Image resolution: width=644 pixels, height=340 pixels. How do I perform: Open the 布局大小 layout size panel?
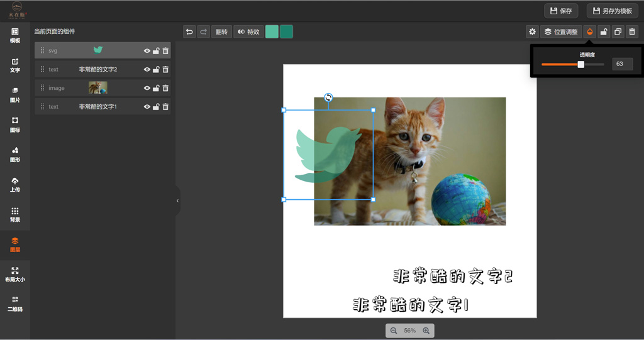[15, 274]
